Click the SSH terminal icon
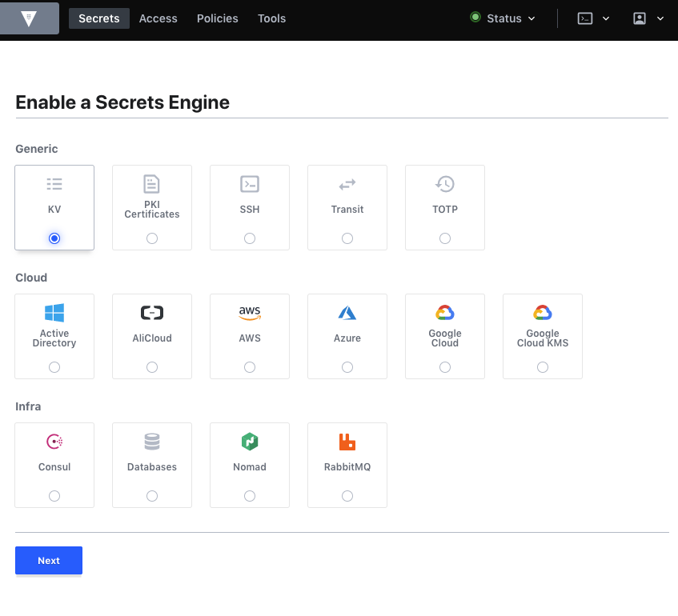678x616 pixels. click(x=250, y=184)
